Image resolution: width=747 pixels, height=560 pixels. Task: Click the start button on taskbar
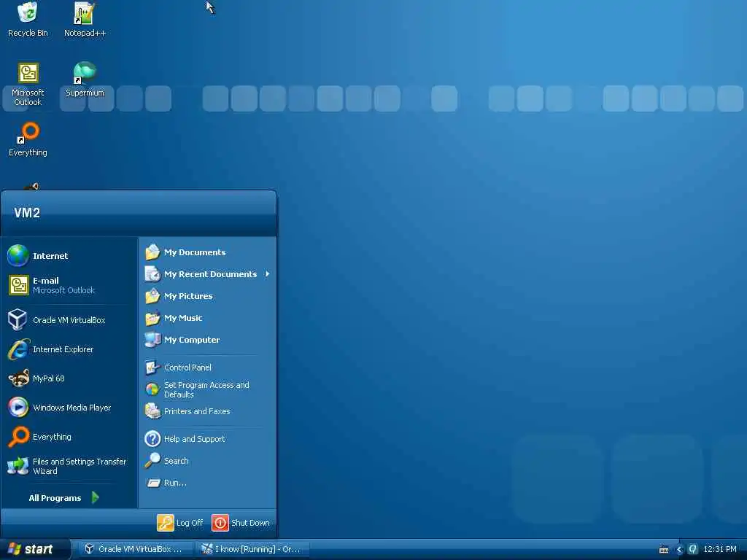(34, 549)
